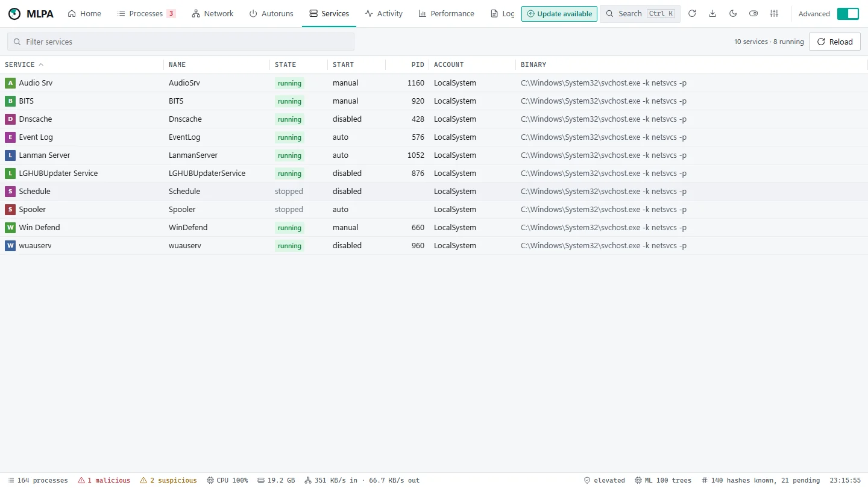Image resolution: width=868 pixels, height=488 pixels.
Task: Click the refresh icon in top toolbar
Action: pos(692,14)
